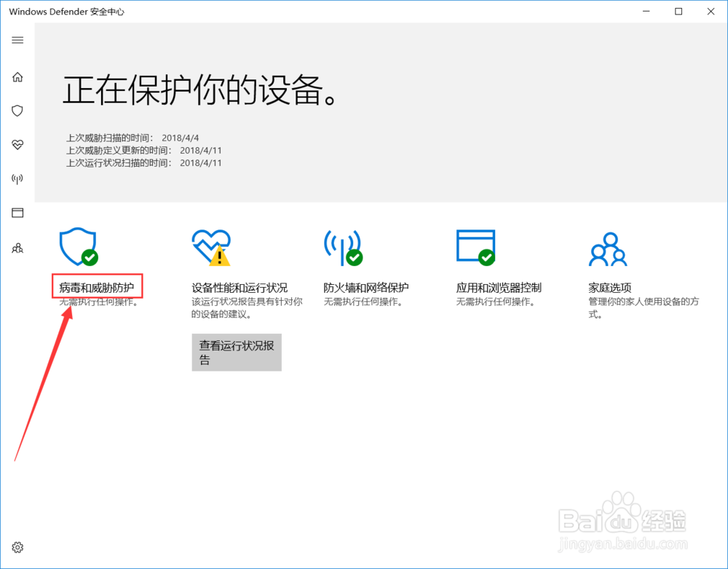The height and width of the screenshot is (569, 728).
Task: Click the 查看运行状况报告 button
Action: click(237, 352)
